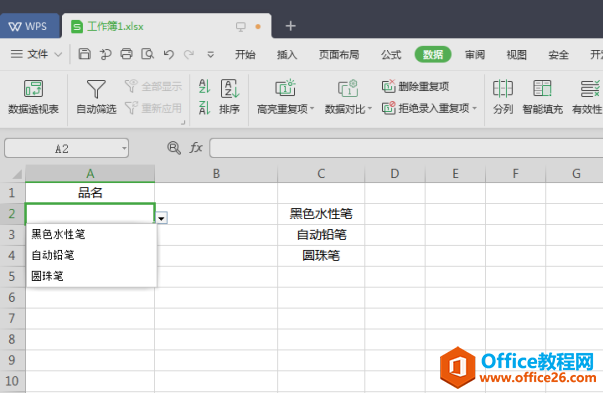The width and height of the screenshot is (603, 395).
Task: Click cell C2 containing 黑色水性笔
Action: point(321,213)
